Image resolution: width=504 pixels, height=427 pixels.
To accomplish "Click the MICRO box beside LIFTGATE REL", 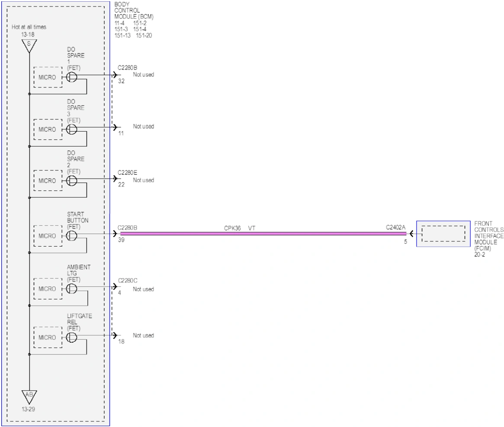I will tap(48, 337).
